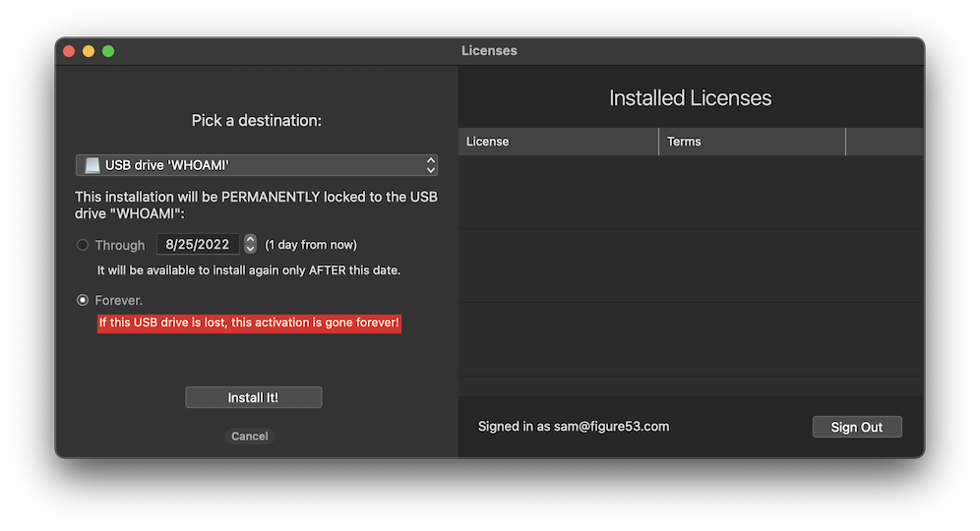Click the red USB lost warning text
Viewport: 980px width, 531px height.
pyautogui.click(x=249, y=323)
